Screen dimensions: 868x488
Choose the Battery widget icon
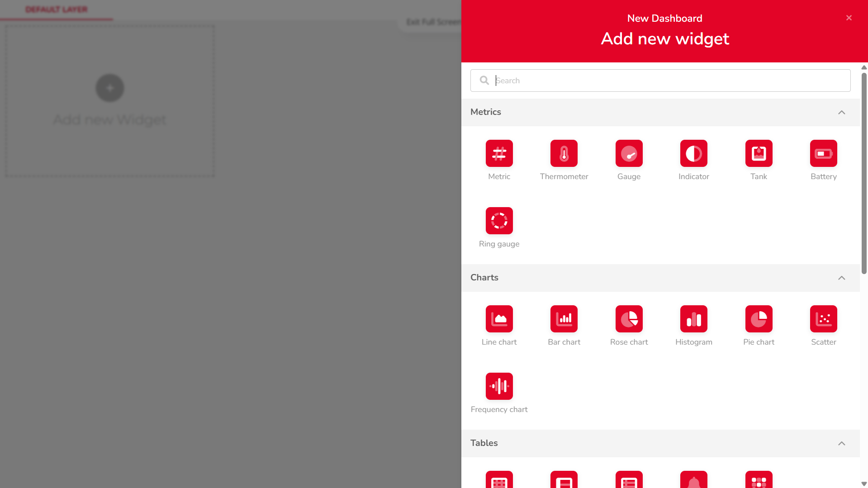pyautogui.click(x=823, y=153)
